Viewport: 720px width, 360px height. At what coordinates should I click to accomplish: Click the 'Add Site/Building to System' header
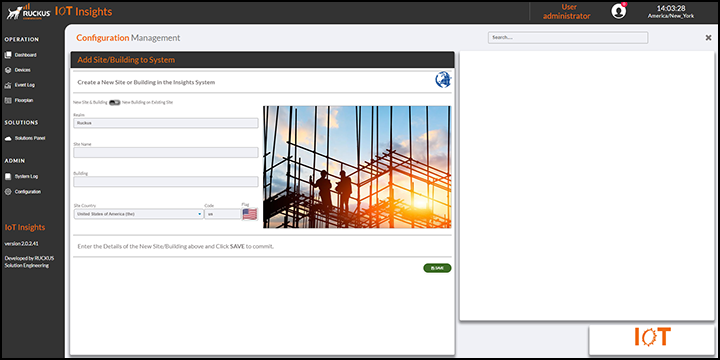(x=126, y=60)
